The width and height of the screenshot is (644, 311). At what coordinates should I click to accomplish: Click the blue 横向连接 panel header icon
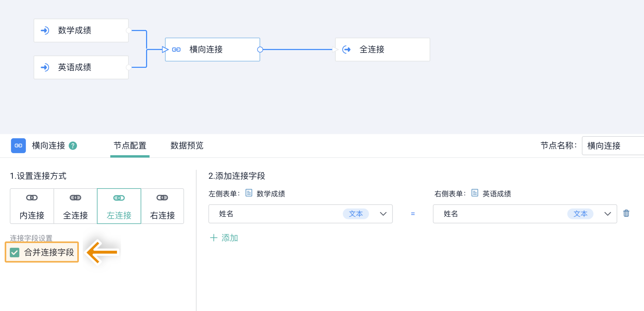pos(18,146)
